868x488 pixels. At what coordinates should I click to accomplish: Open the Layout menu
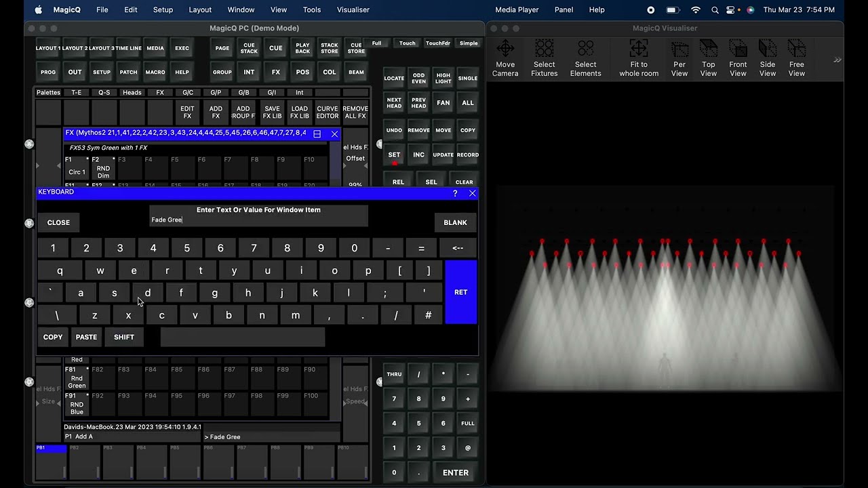[200, 9]
